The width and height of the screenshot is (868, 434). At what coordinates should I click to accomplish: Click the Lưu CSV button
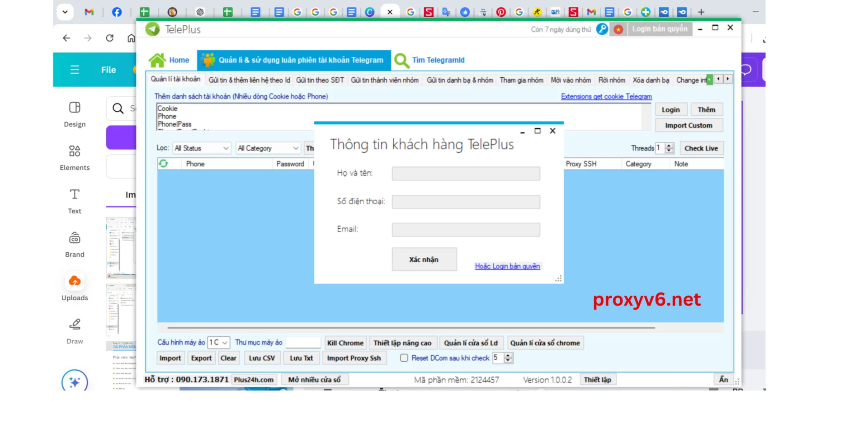tap(262, 358)
